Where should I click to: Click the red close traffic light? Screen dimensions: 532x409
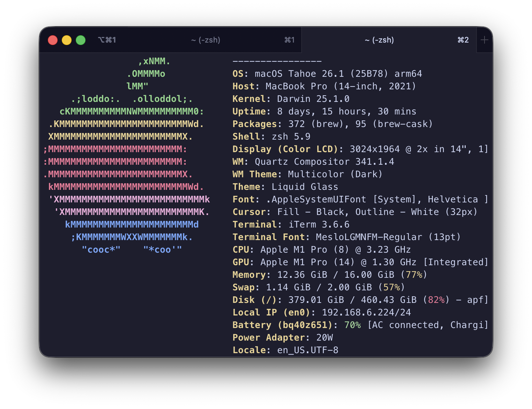(53, 40)
